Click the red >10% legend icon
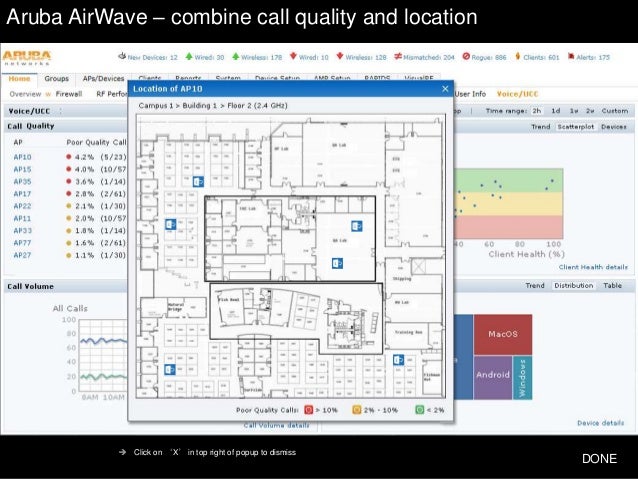This screenshot has height=479, width=638. point(308,410)
